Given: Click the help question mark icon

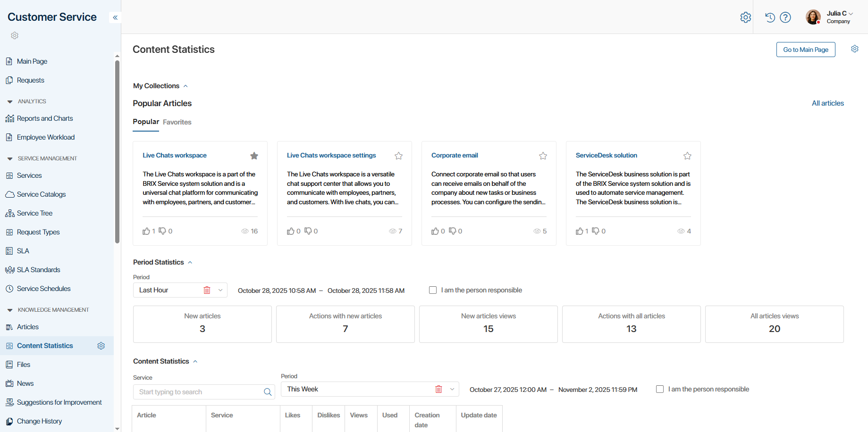Looking at the screenshot, I should 785,17.
